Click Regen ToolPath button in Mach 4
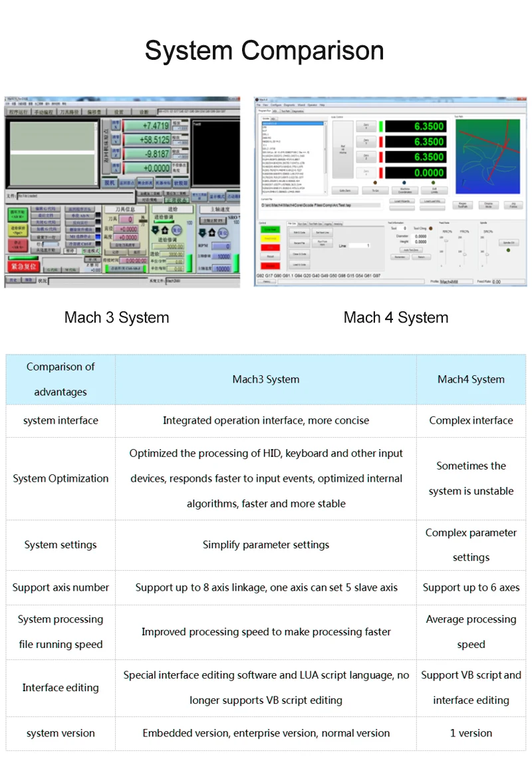Viewport: 532px width, 763px height. pyautogui.click(x=462, y=206)
